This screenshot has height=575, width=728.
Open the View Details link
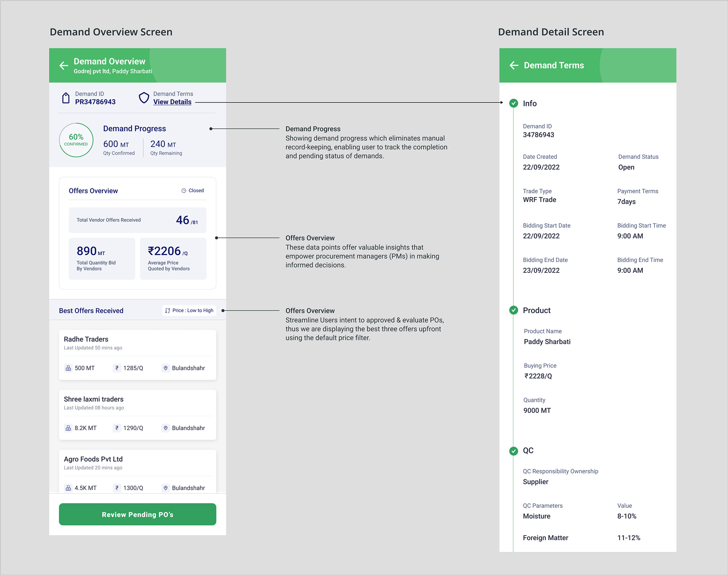(172, 102)
